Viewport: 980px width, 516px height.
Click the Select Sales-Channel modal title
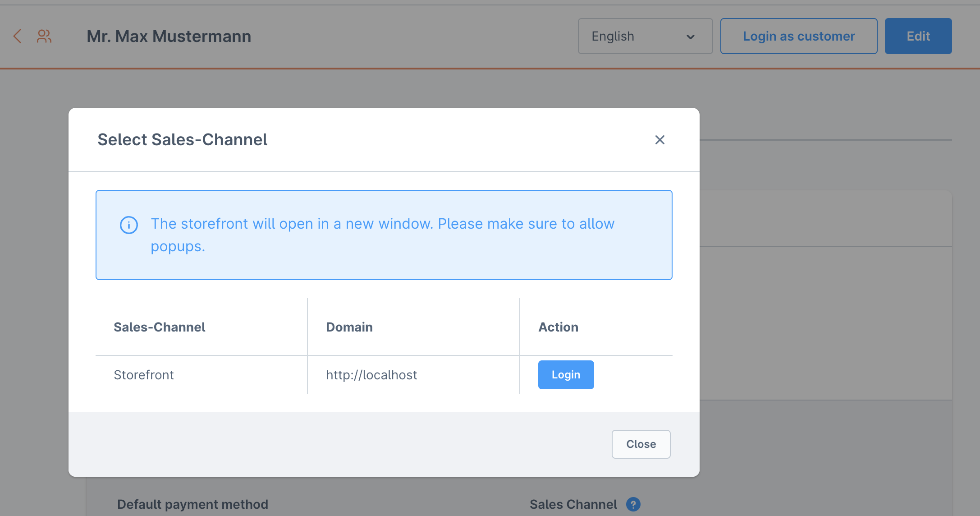tap(183, 140)
